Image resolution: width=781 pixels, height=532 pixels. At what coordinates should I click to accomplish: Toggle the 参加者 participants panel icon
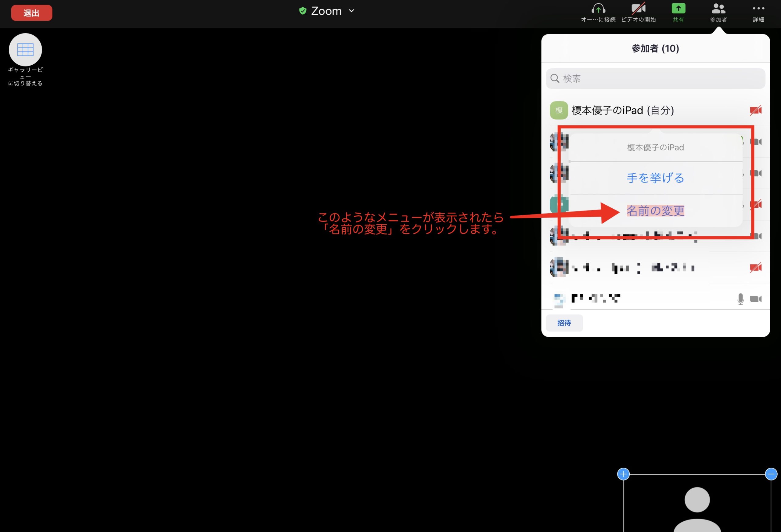point(718,9)
